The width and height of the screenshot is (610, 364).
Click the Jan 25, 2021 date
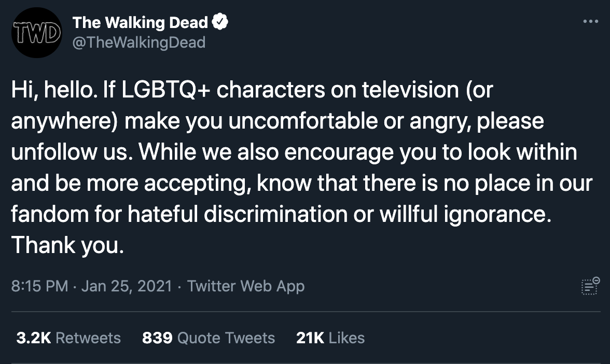(127, 286)
